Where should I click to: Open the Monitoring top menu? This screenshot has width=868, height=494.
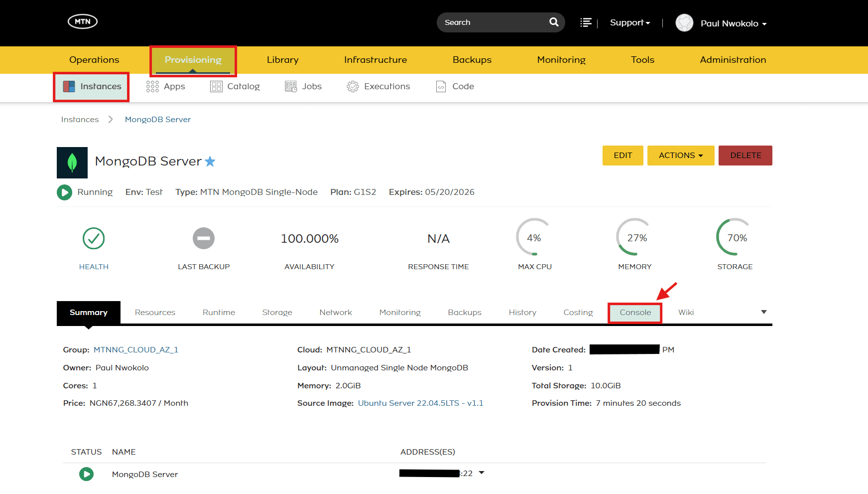tap(561, 60)
